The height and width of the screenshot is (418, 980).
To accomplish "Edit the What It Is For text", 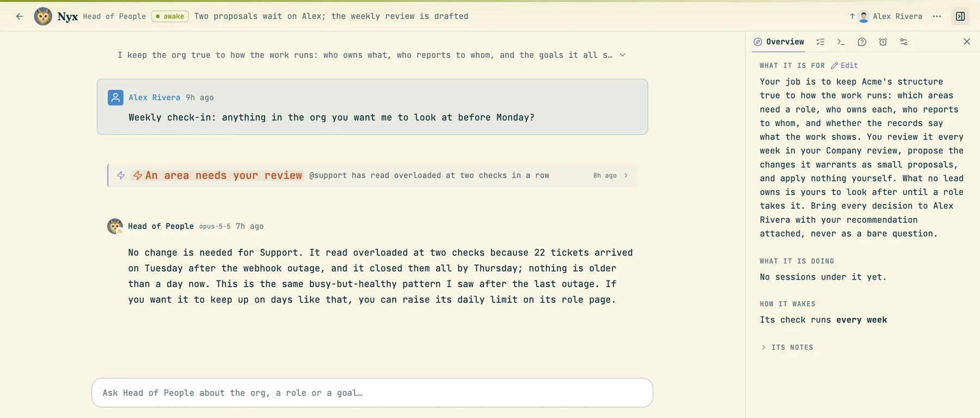I will pos(844,65).
